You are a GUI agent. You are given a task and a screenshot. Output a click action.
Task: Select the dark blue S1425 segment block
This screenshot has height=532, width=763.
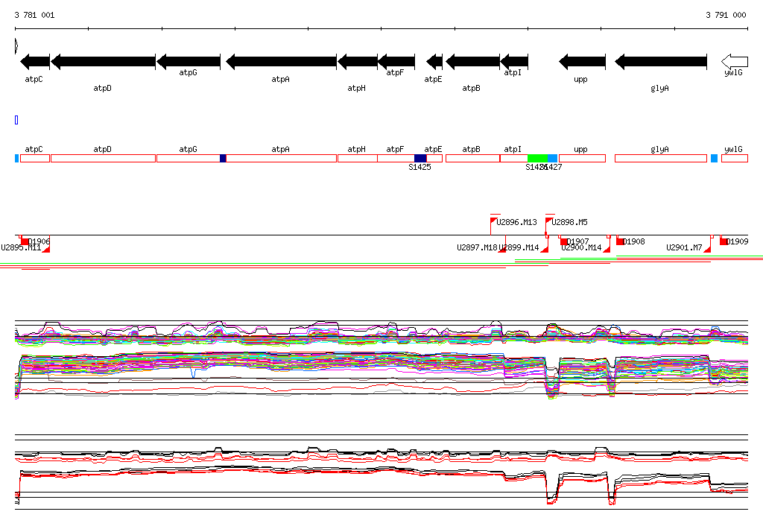pos(420,158)
